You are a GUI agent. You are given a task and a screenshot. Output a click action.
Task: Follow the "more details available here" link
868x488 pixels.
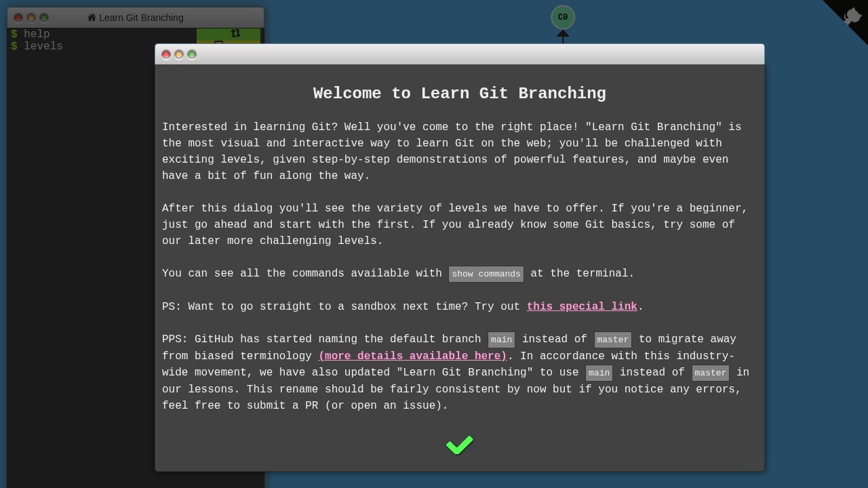point(412,356)
